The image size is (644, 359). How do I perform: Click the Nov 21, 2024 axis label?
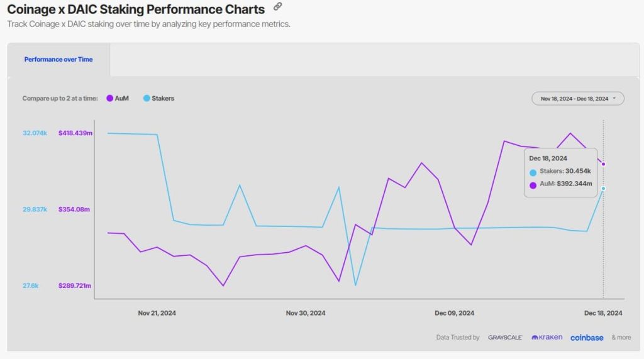[x=157, y=313]
